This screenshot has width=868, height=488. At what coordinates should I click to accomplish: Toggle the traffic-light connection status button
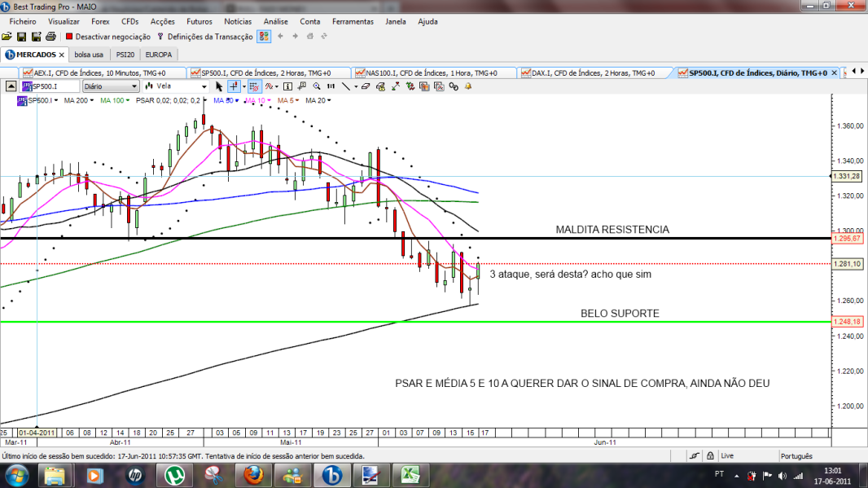(x=262, y=36)
